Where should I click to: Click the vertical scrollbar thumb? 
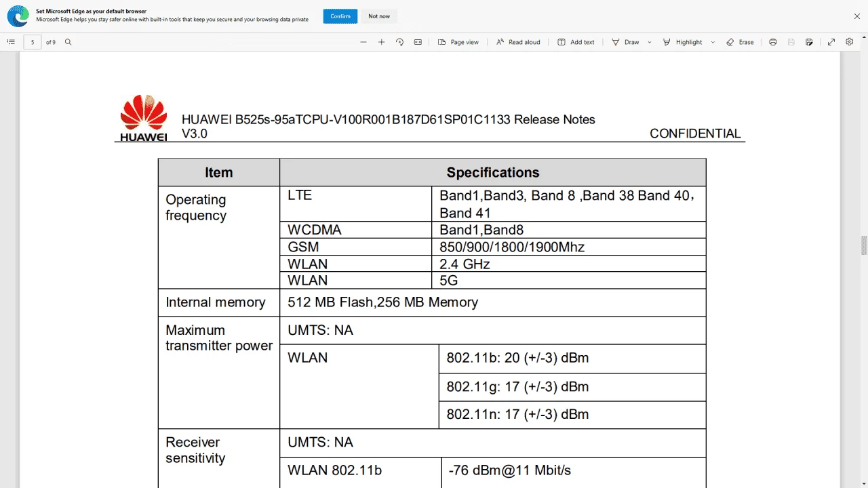[864, 245]
